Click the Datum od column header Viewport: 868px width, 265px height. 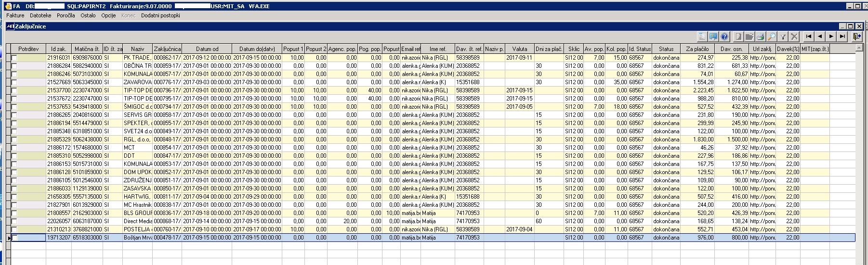[207, 49]
